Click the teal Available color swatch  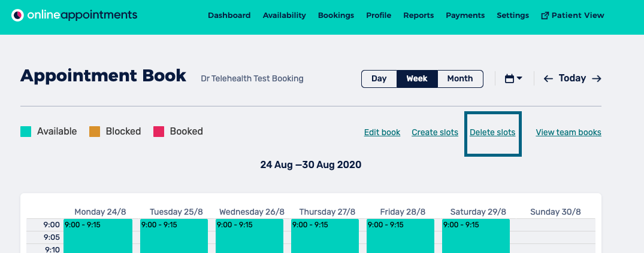coord(25,131)
